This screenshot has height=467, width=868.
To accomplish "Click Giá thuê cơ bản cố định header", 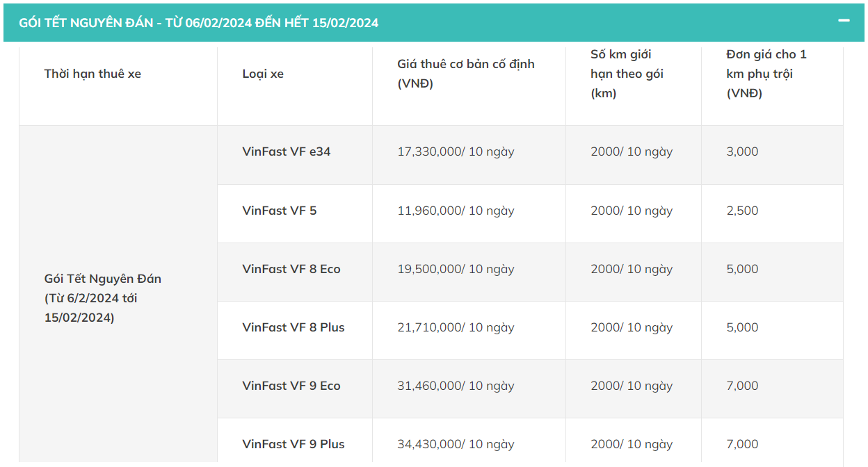I will point(466,74).
